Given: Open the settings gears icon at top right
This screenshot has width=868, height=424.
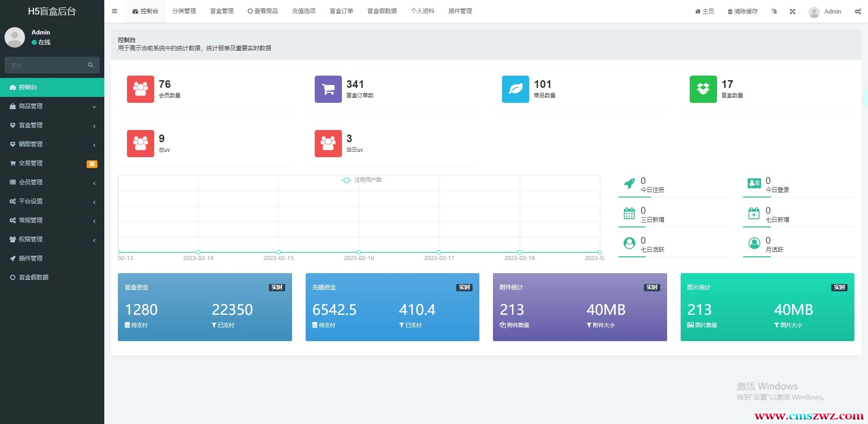Looking at the screenshot, I should coord(858,11).
